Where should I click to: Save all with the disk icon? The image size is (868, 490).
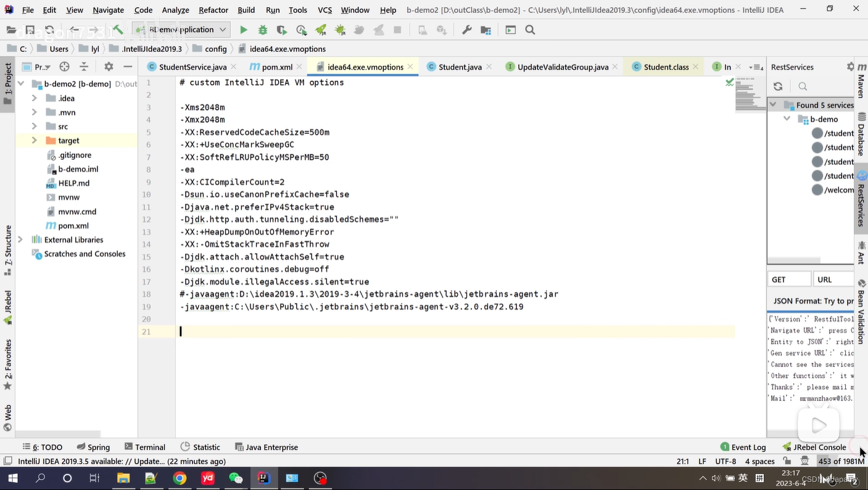pyautogui.click(x=30, y=30)
